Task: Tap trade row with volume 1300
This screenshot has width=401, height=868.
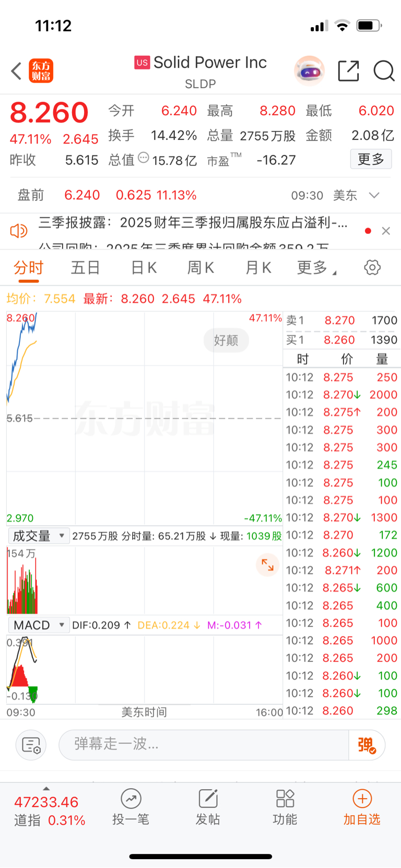Action: pos(342,518)
